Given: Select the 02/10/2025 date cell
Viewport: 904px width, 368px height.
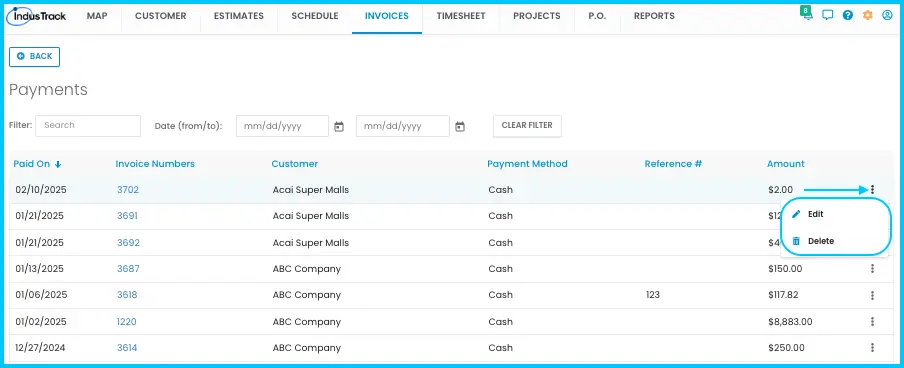Looking at the screenshot, I should pyautogui.click(x=41, y=190).
